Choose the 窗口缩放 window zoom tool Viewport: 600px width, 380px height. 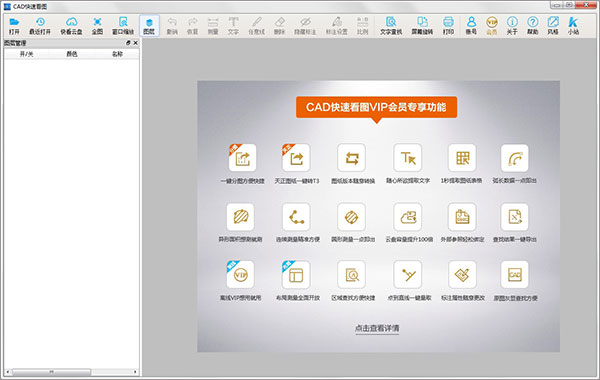pos(123,26)
